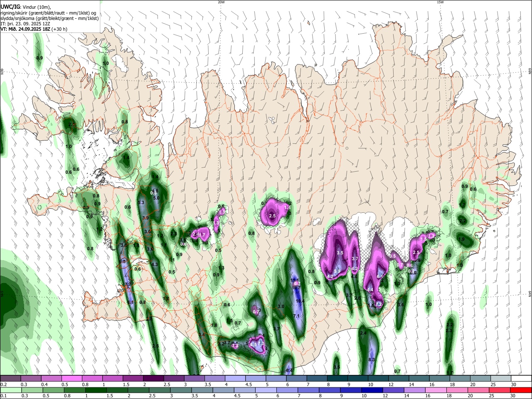Screen dimensions: 532x399
Task: Click the grey-purple 0.2–0.3 swatch in top legend row
Action: point(10,379)
